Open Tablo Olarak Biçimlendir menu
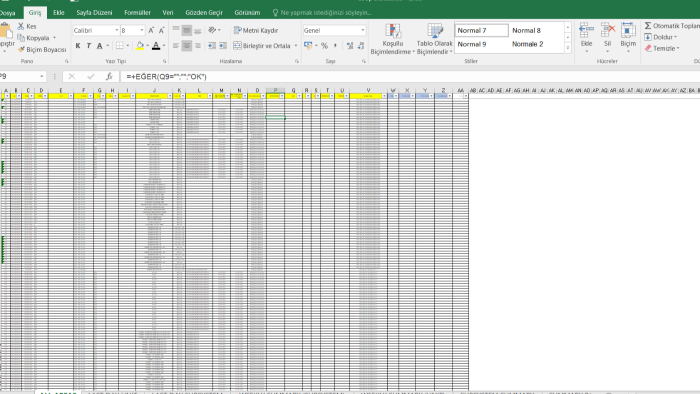The width and height of the screenshot is (700, 394). coord(434,39)
